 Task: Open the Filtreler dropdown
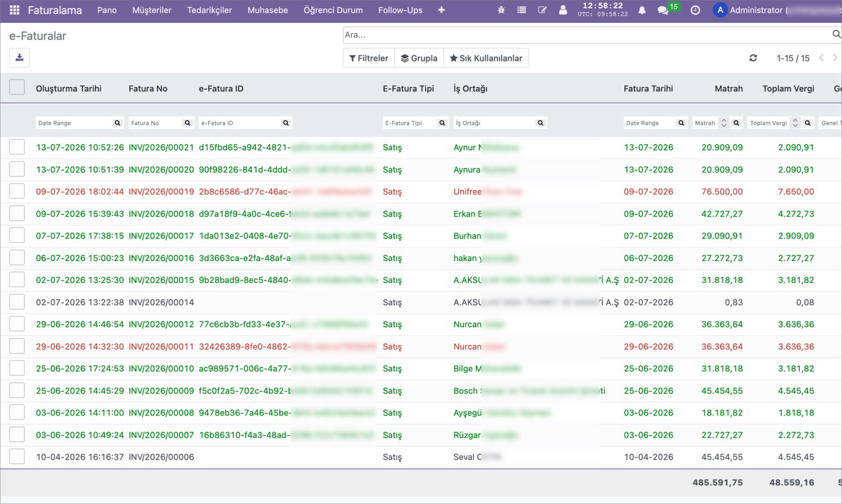point(368,58)
